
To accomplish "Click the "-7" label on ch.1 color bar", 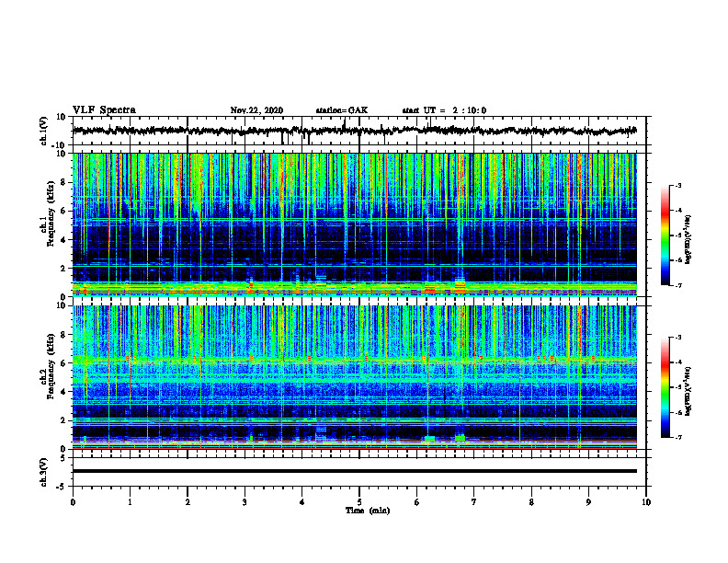I will (677, 285).
